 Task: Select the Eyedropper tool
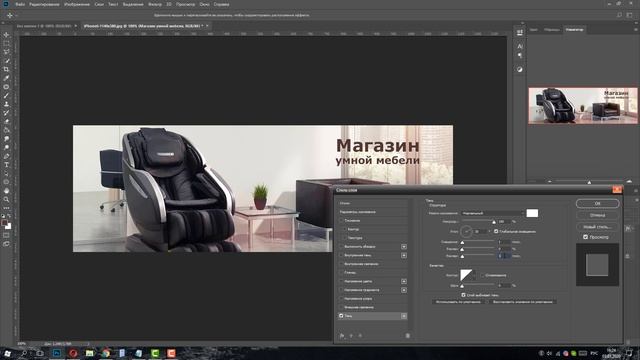click(6, 78)
